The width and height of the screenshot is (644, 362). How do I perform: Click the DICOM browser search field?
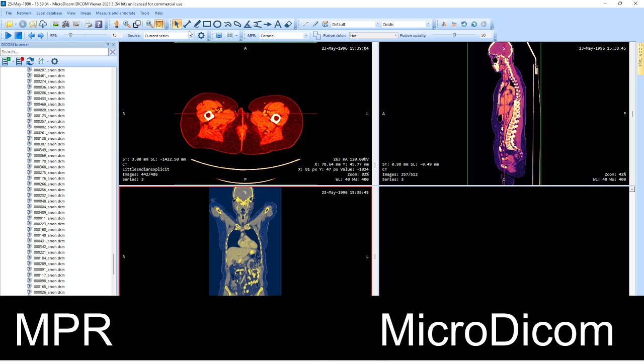tap(54, 52)
